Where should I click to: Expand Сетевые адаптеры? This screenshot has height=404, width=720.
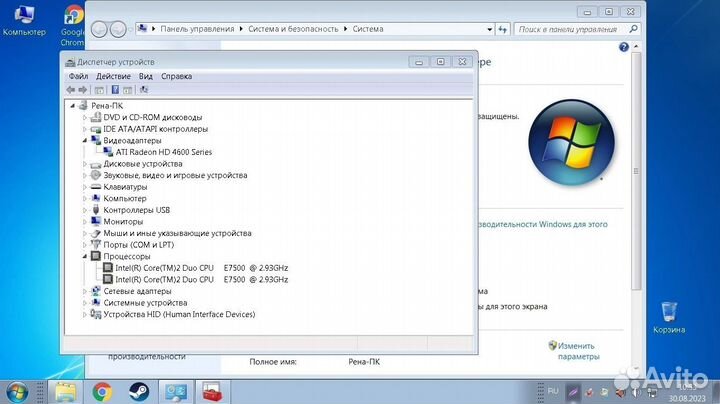pyautogui.click(x=84, y=291)
